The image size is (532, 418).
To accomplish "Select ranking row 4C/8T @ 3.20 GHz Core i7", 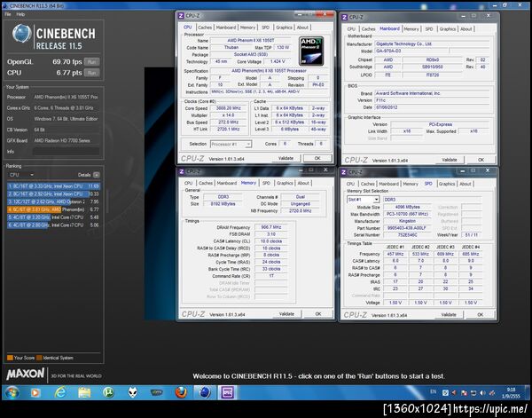I will point(53,217).
